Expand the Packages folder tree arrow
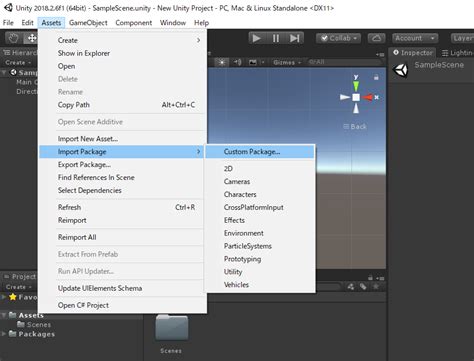 click(4, 334)
